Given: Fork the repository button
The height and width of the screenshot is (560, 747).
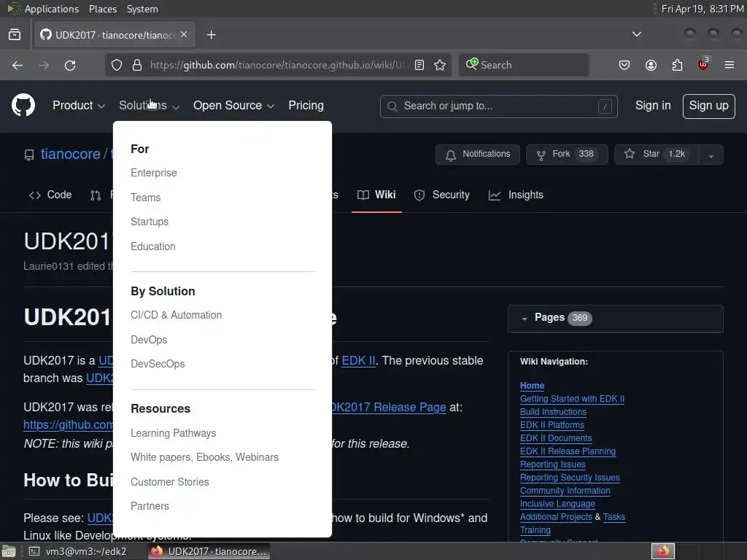Looking at the screenshot, I should tap(567, 155).
